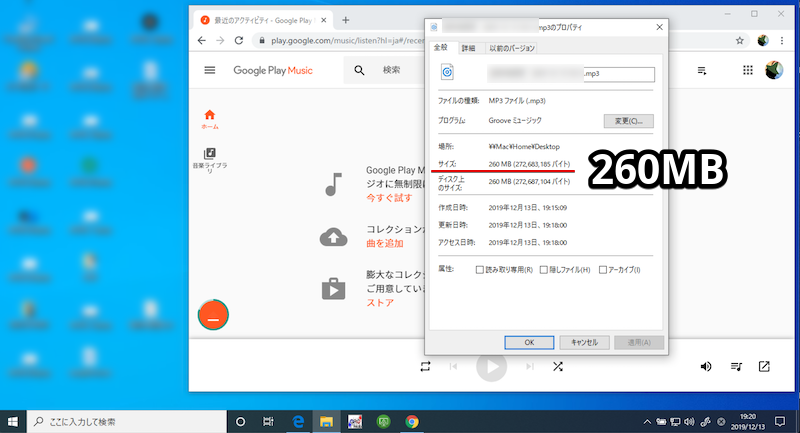The width and height of the screenshot is (800, 433).
Task: Cancel the properties dialog
Action: click(x=584, y=342)
